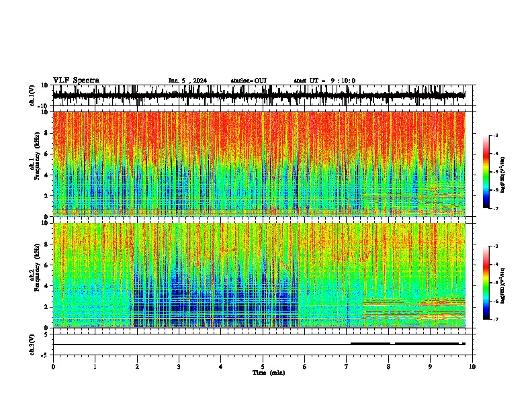Click the upper color scale bar for ch.1
Image resolution: width=532 pixels, height=411 pixels.
coord(486,172)
